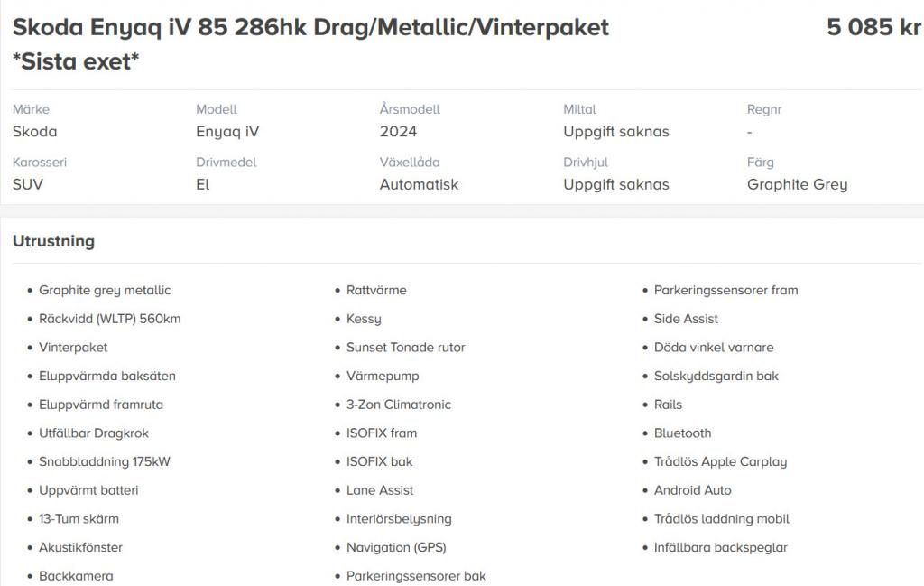Viewport: 924px width, 586px height.
Task: Click the Graphite Grey color value
Action: click(x=797, y=184)
